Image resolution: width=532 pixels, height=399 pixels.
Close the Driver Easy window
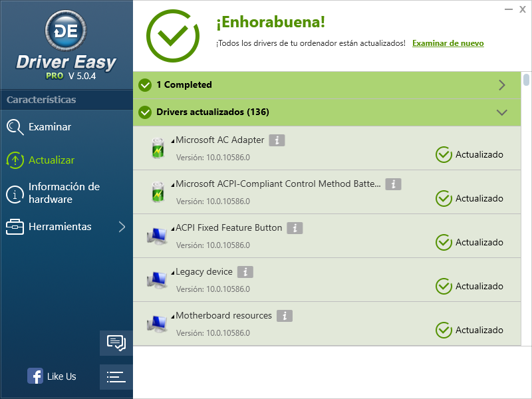tap(523, 9)
